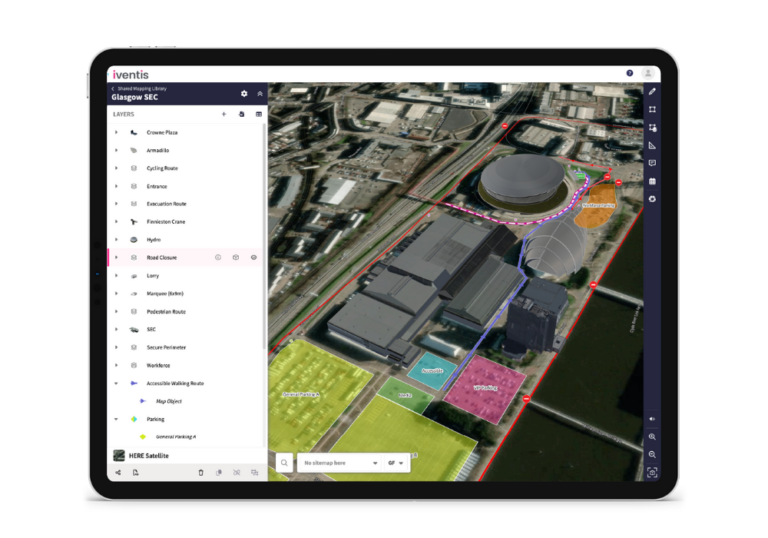
Task: Expand the Finnieston Crane layer
Action: pos(116,222)
